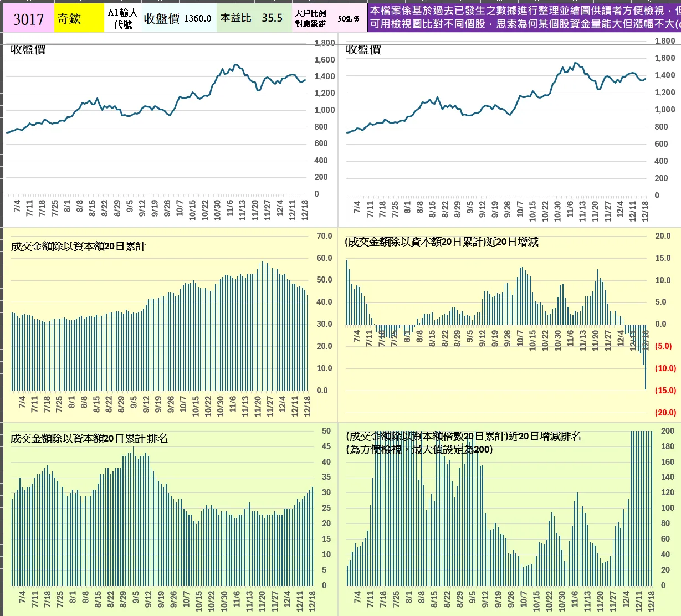Select the A1輸入代號 label cell
This screenshot has width=681, height=616.
tap(122, 19)
